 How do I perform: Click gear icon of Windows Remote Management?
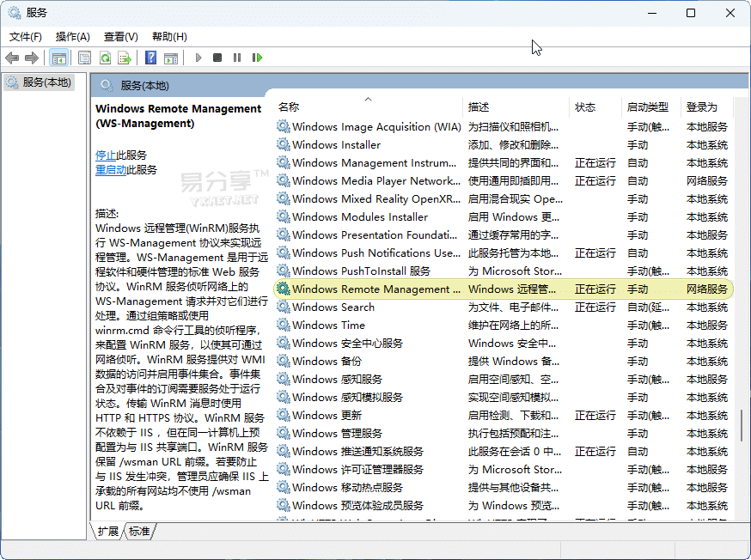[x=284, y=289]
